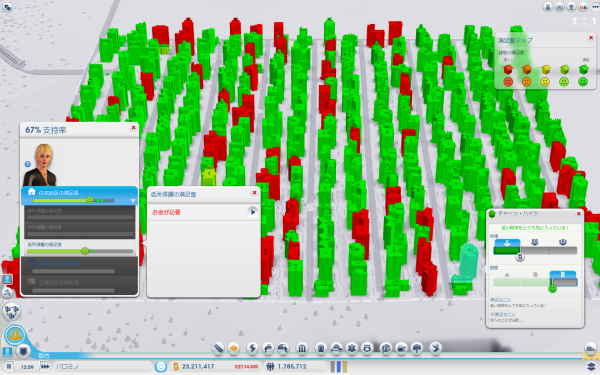This screenshot has width=600, height=375.
Task: Pause the simulation
Action: click(x=8, y=367)
